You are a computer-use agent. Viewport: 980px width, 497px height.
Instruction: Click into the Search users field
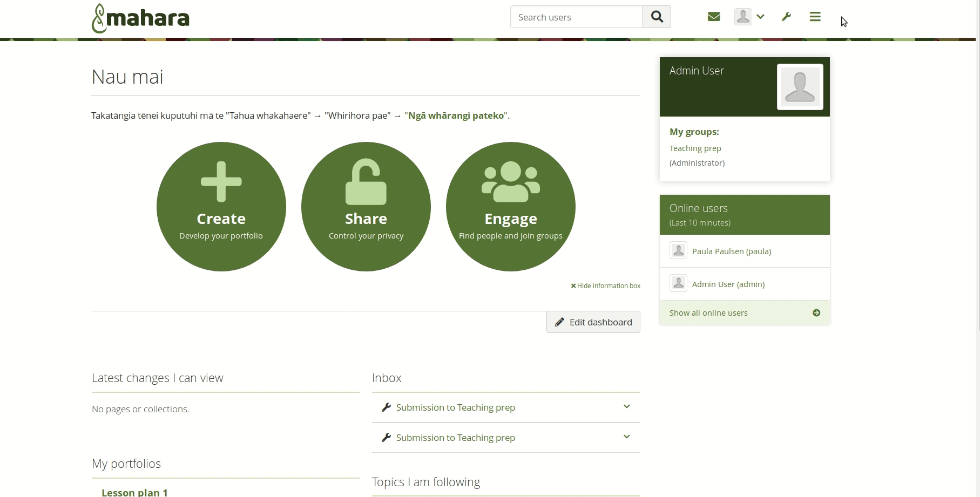pos(576,17)
